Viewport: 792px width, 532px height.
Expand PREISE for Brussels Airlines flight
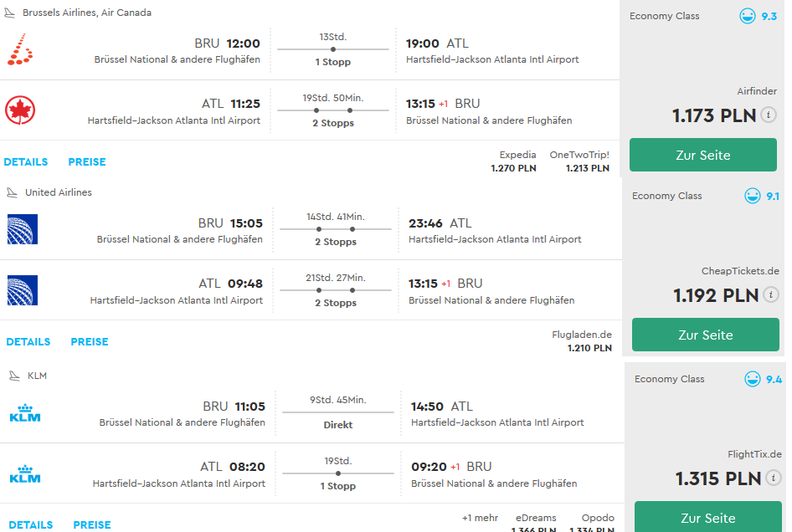[x=87, y=162]
